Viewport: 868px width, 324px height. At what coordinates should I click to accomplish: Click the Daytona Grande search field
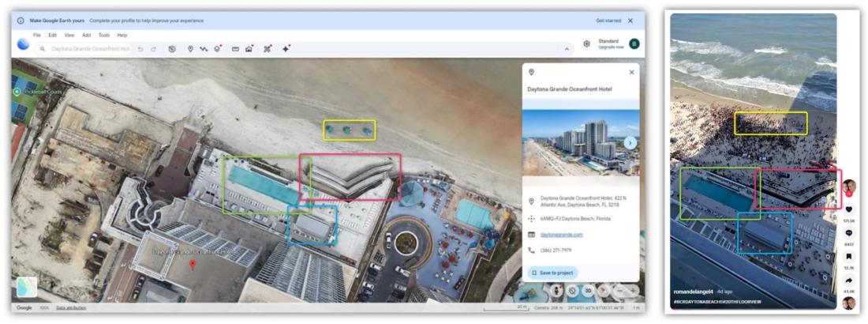point(91,49)
